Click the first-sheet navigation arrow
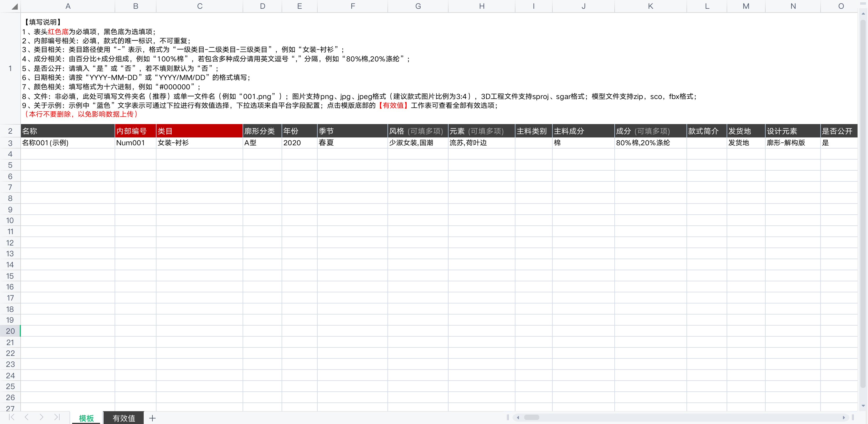 (12, 417)
